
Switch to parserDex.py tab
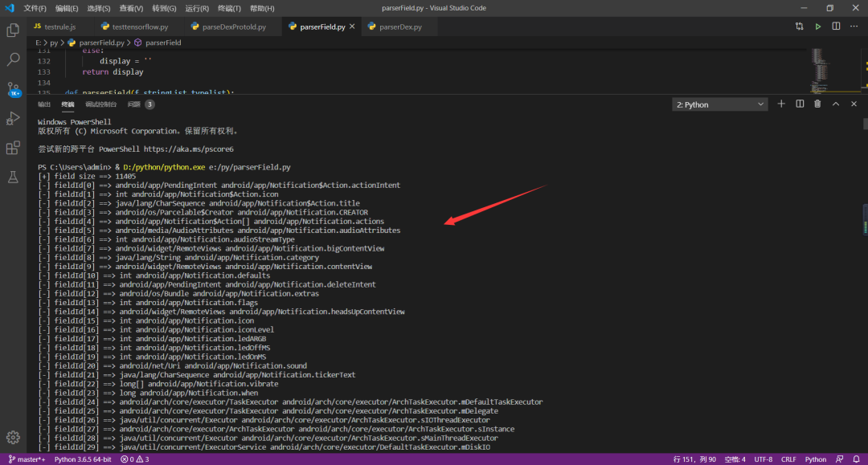point(399,27)
